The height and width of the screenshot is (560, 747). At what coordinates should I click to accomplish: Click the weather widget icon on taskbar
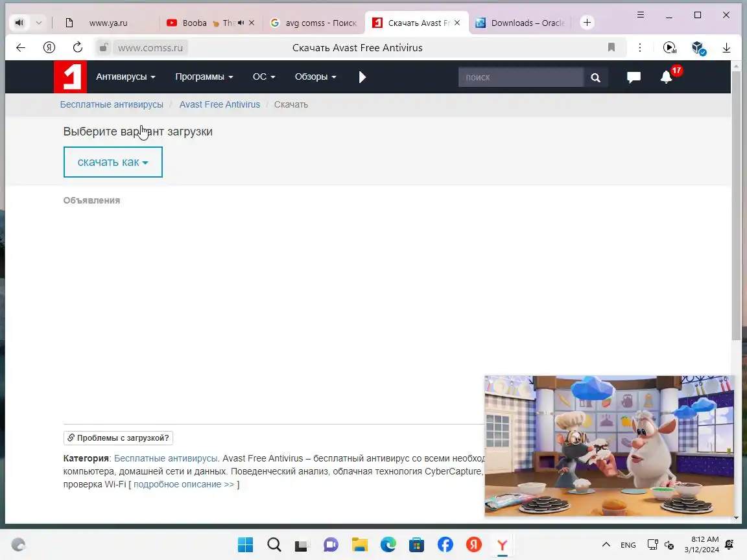pyautogui.click(x=18, y=544)
